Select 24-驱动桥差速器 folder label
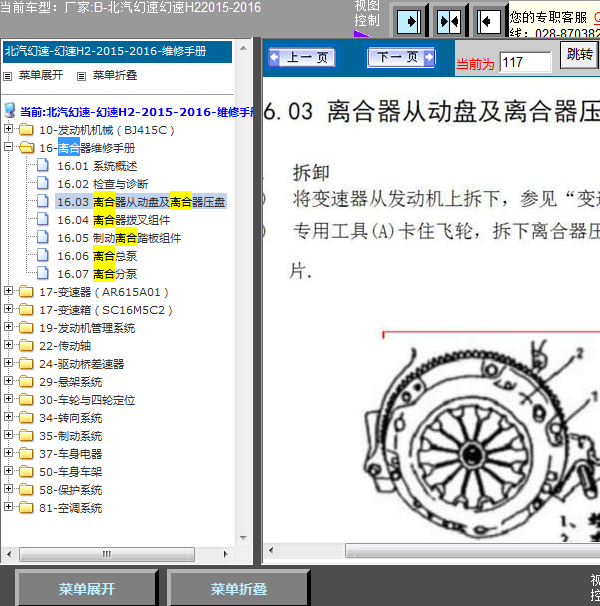The image size is (600, 606). click(82, 364)
